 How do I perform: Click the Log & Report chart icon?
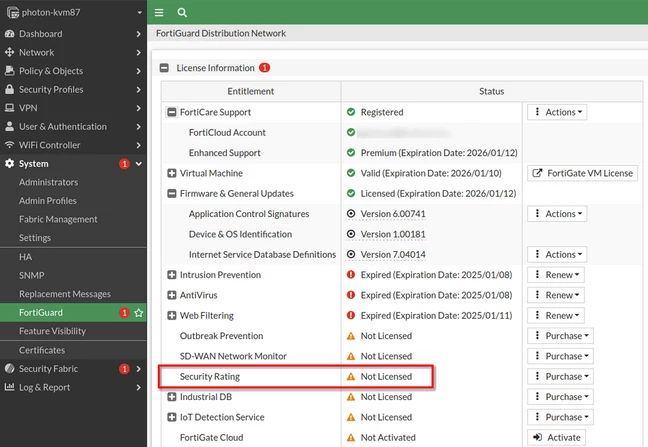coord(10,387)
